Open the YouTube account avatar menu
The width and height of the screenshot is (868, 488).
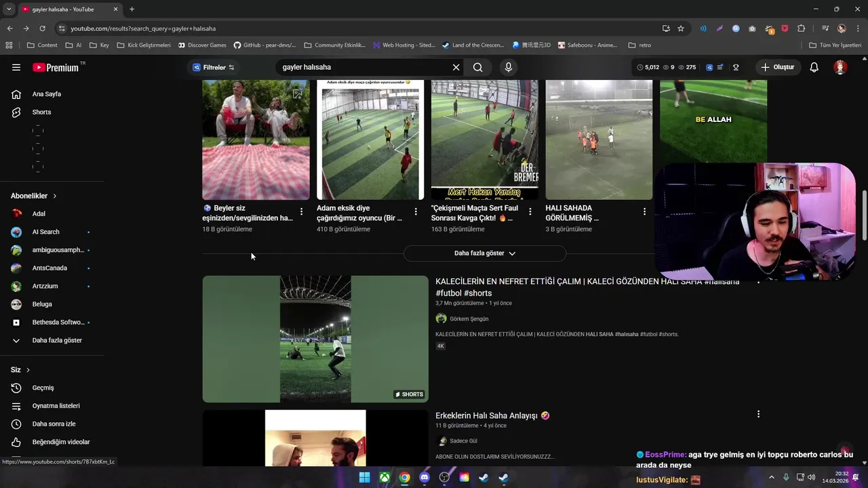coord(840,67)
